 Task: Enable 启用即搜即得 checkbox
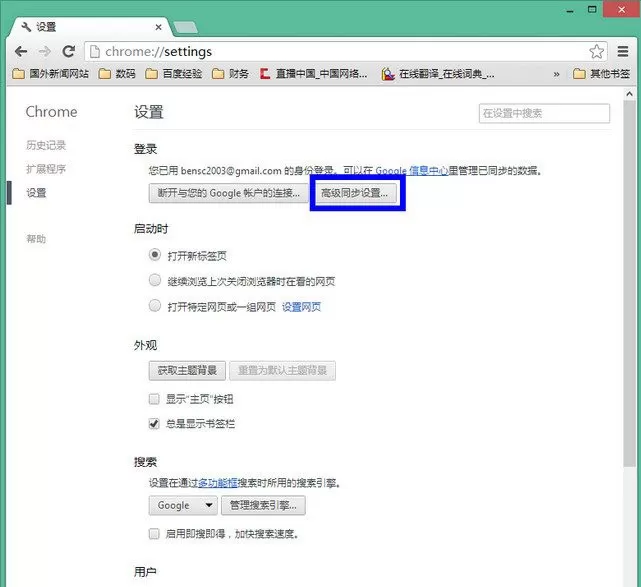click(154, 534)
